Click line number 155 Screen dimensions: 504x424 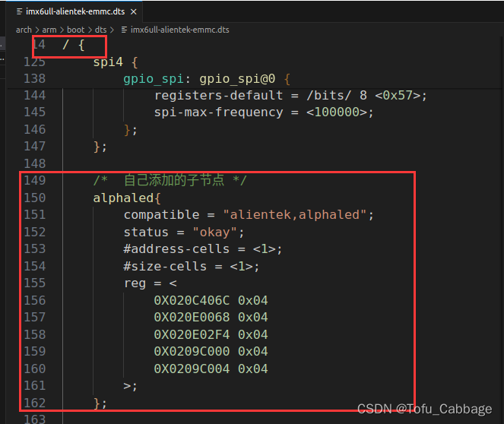[x=35, y=283]
